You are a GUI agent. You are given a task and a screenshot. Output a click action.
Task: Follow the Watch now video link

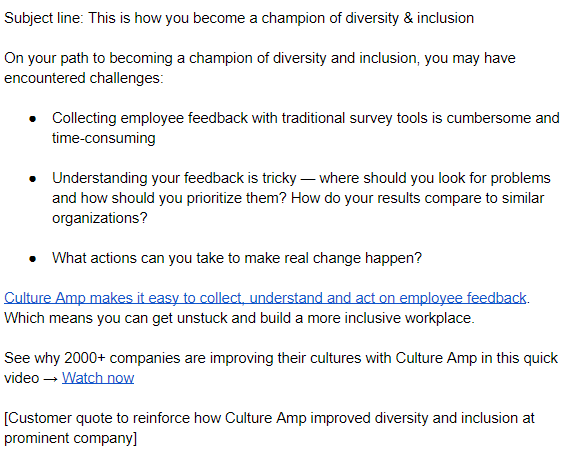(x=98, y=378)
